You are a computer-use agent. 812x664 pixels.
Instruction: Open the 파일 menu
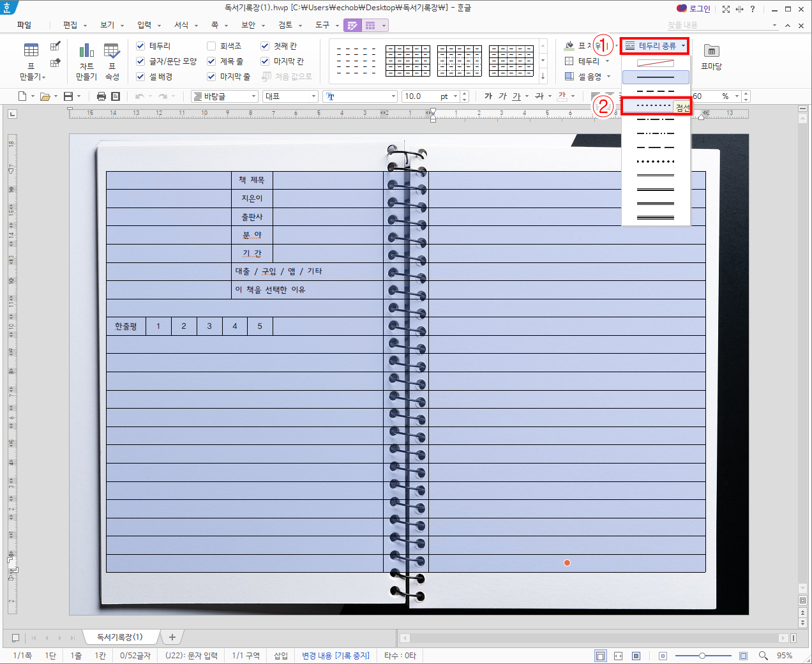point(24,25)
